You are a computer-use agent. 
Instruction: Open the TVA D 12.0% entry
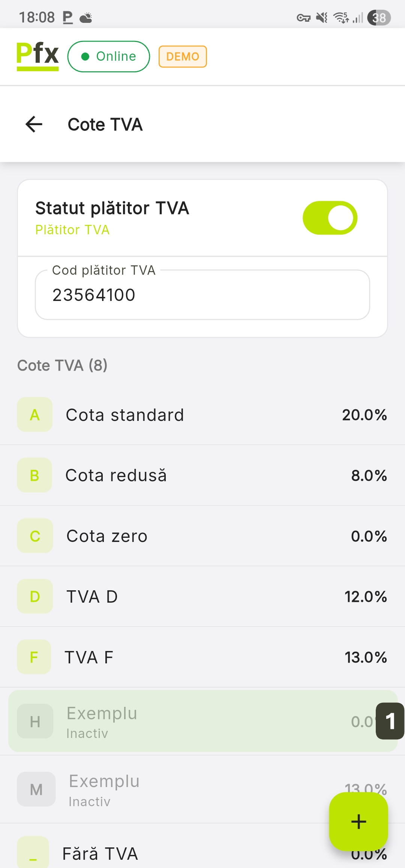(x=202, y=596)
